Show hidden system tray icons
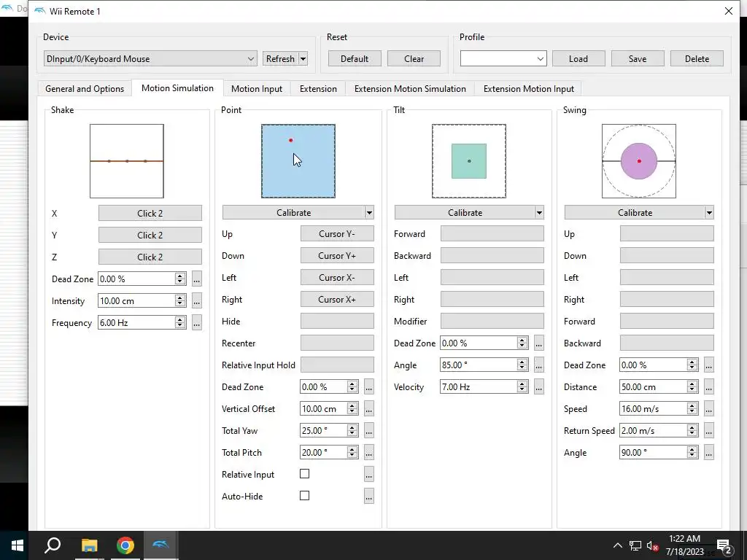Image resolution: width=747 pixels, height=560 pixels. (x=617, y=545)
